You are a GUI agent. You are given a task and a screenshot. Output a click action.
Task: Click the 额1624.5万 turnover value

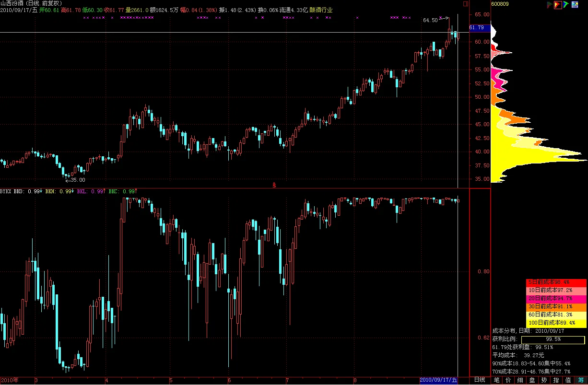164,10
